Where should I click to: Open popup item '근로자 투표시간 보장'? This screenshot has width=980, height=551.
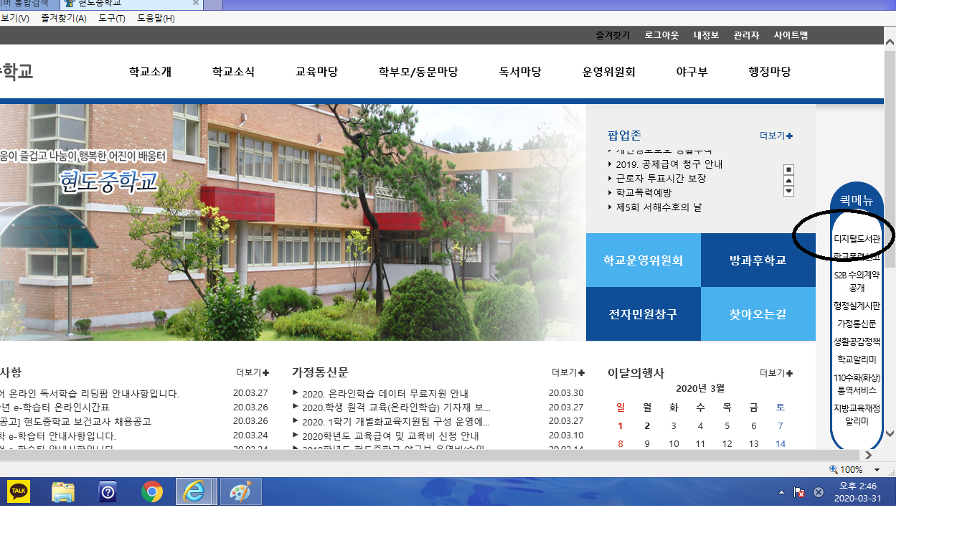tap(661, 178)
